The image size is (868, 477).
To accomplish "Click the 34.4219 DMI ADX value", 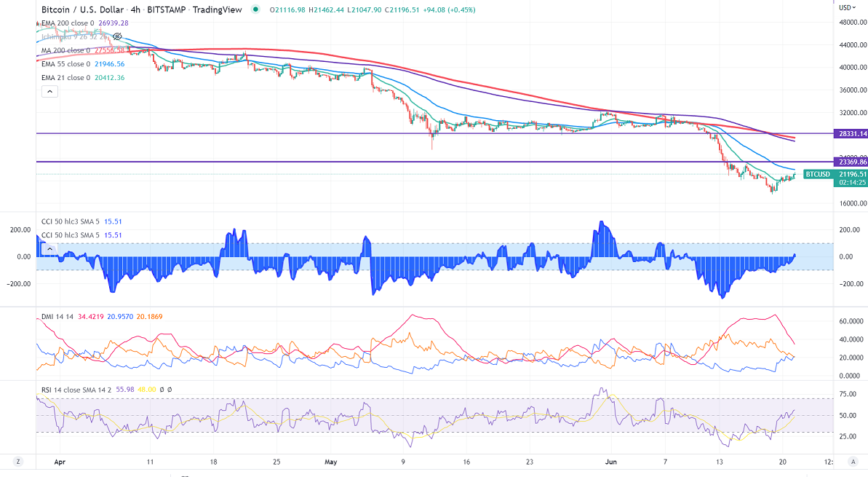I will (91, 317).
